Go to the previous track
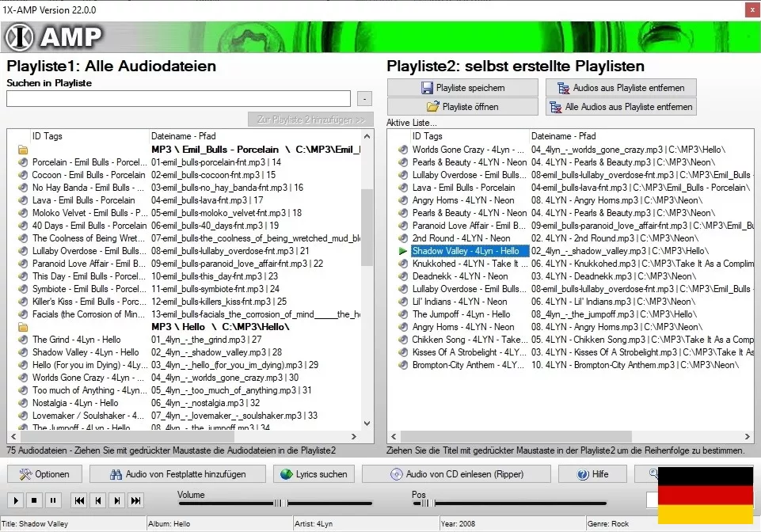Image resolution: width=761 pixels, height=532 pixels. (98, 500)
